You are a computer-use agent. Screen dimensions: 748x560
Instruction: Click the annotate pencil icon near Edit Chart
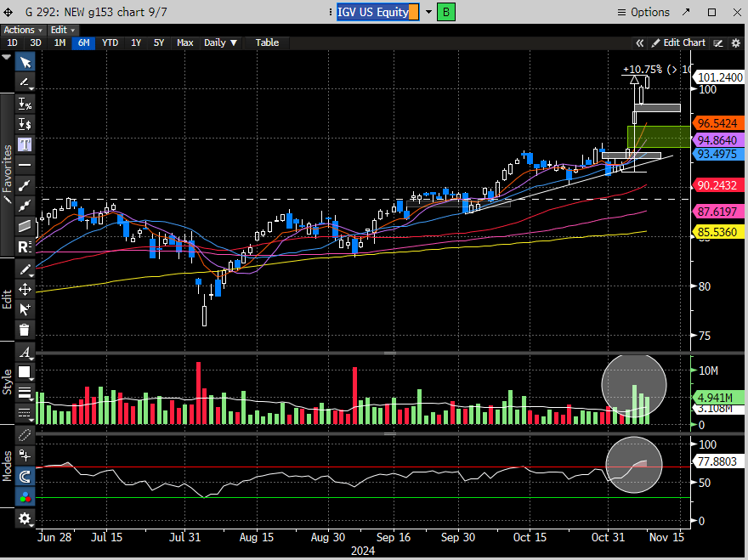pos(718,43)
